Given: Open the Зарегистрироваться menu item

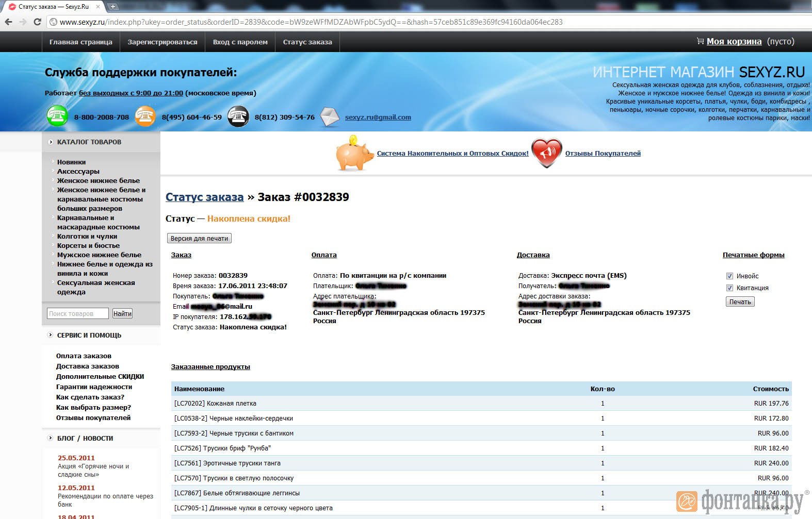Looking at the screenshot, I should pyautogui.click(x=163, y=42).
